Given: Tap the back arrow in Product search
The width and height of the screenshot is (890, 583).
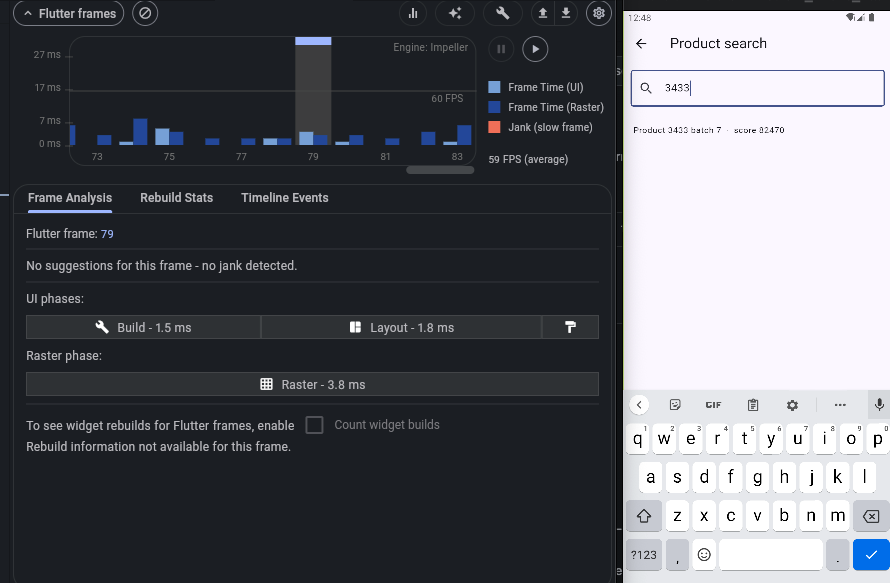Looking at the screenshot, I should pyautogui.click(x=641, y=44).
